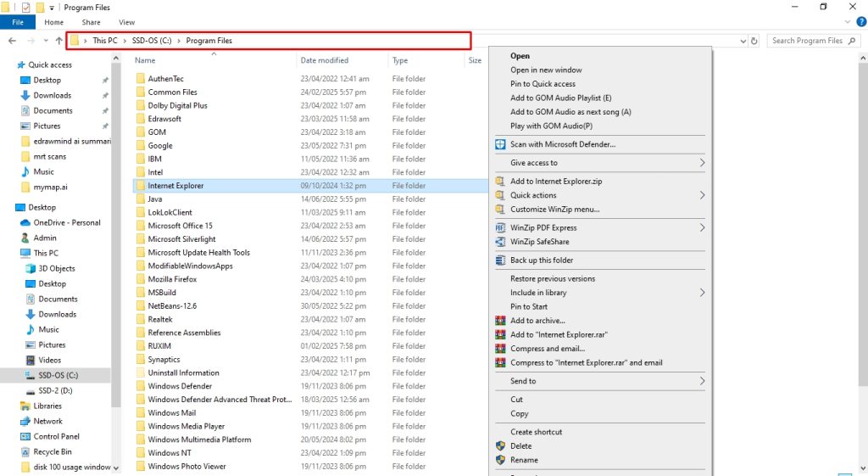The height and width of the screenshot is (476, 868).
Task: Open the Customize Quick Access Toolbar dropdown
Action: (52, 8)
